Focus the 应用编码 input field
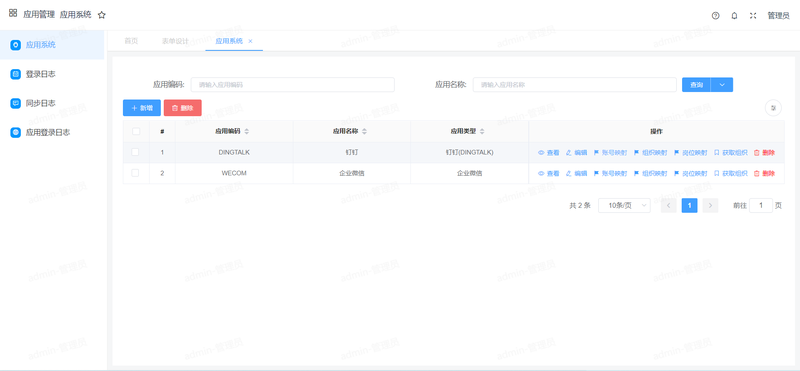 pyautogui.click(x=292, y=85)
